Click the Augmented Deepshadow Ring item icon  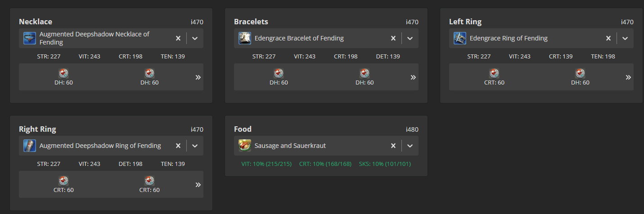pyautogui.click(x=30, y=146)
